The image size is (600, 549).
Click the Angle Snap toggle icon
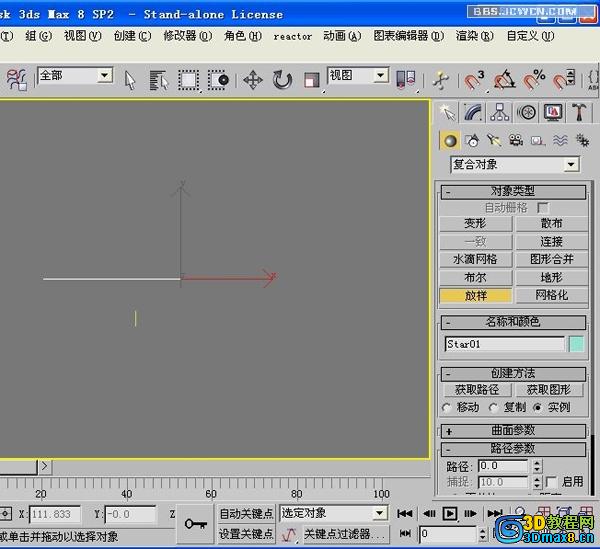tap(505, 79)
